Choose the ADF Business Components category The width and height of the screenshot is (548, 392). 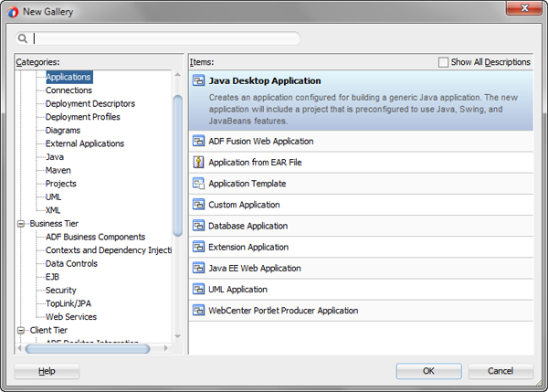[95, 237]
